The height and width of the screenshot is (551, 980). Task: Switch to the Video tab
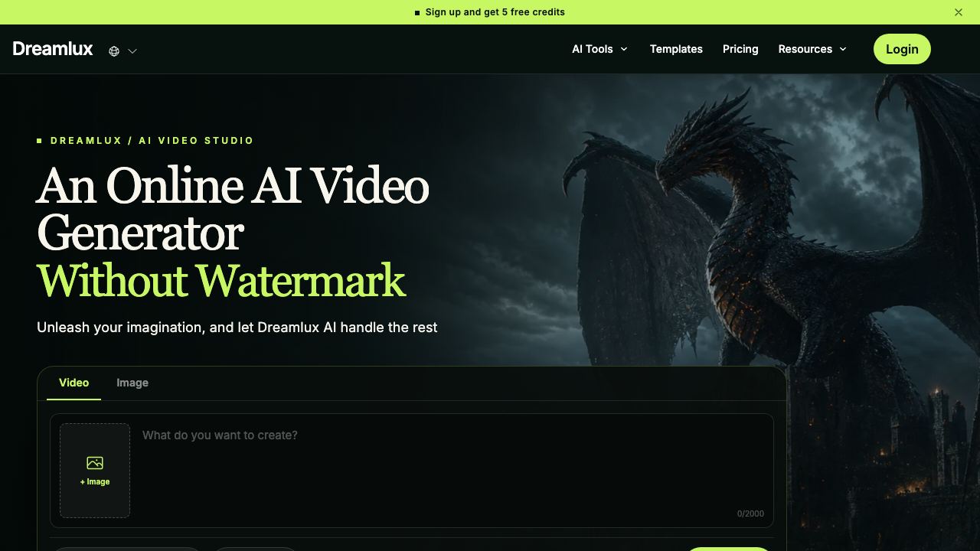74,383
